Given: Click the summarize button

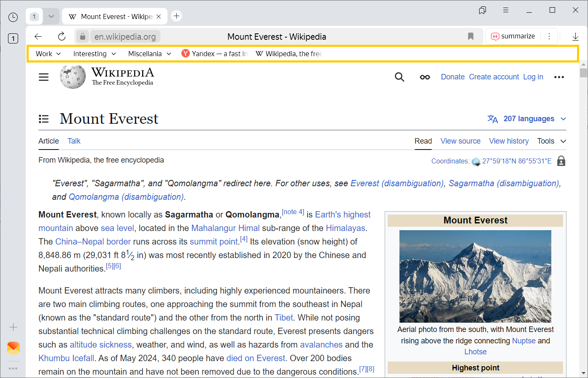Looking at the screenshot, I should coord(513,36).
